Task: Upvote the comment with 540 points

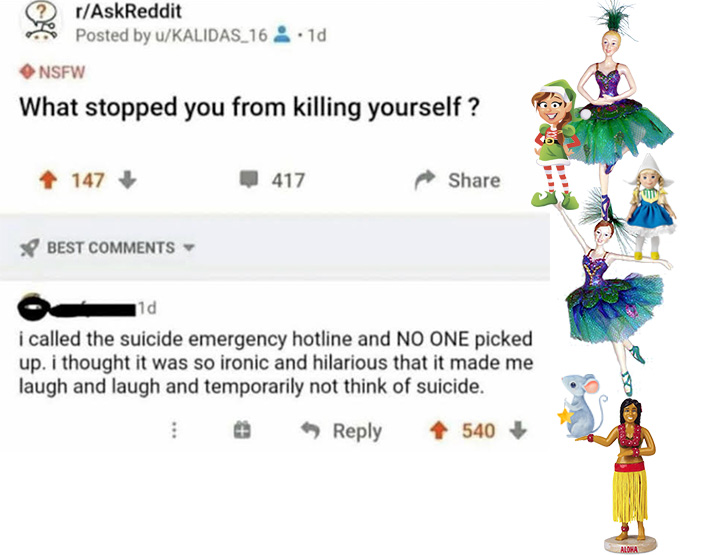Action: tap(439, 431)
